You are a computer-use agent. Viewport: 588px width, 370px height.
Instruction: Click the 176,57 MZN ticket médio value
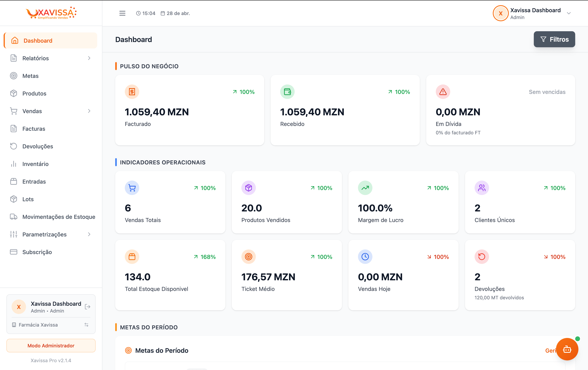pyautogui.click(x=268, y=277)
